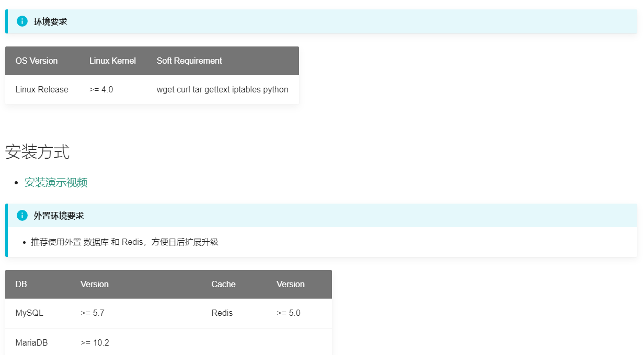Click the 外置环境要求 callout title
The width and height of the screenshot is (644, 355).
[59, 216]
